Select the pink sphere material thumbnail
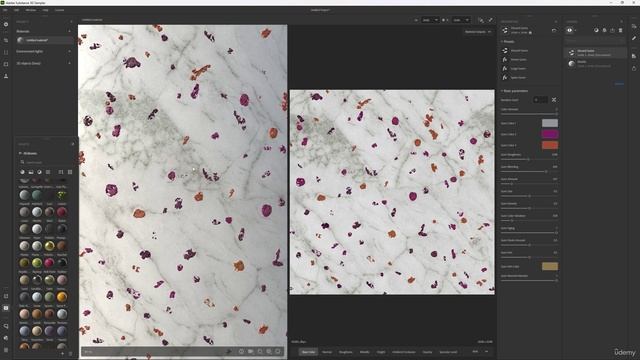Screen dimensions: 640x360 pyautogui.click(x=49, y=262)
